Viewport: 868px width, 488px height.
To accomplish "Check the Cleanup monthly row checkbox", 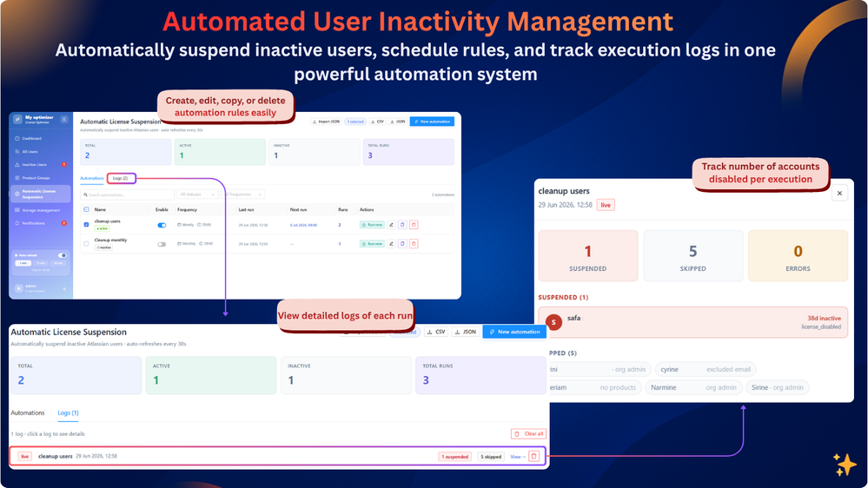I will pos(86,243).
